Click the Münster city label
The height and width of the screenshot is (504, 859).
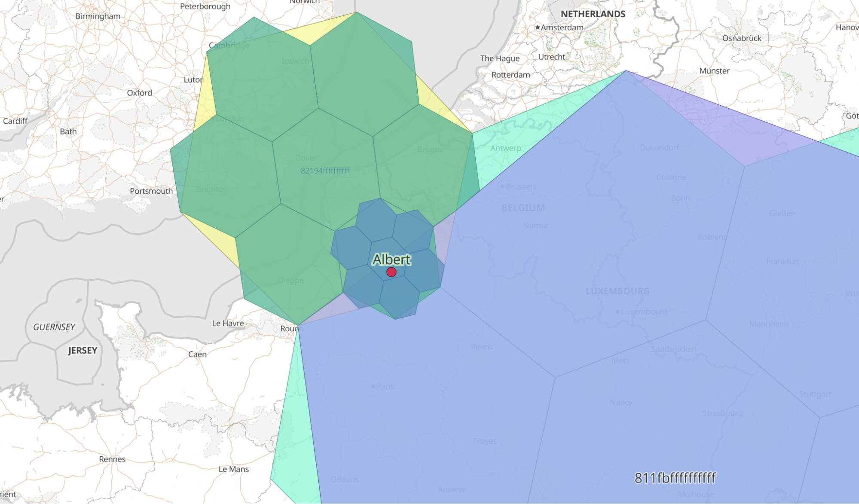714,71
